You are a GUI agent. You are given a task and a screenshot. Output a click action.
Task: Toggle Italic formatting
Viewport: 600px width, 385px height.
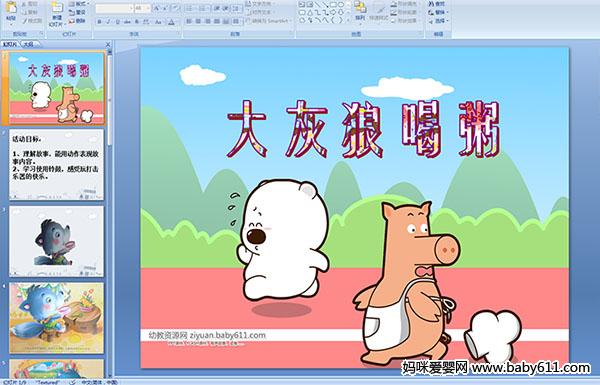(108, 22)
